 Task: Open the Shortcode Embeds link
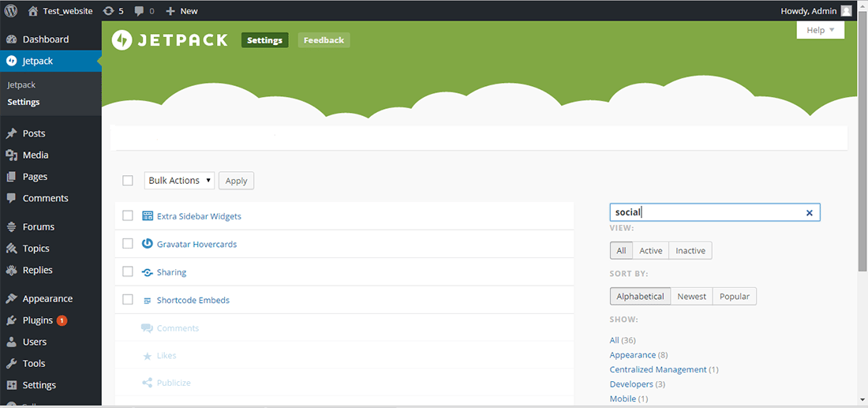(x=193, y=301)
